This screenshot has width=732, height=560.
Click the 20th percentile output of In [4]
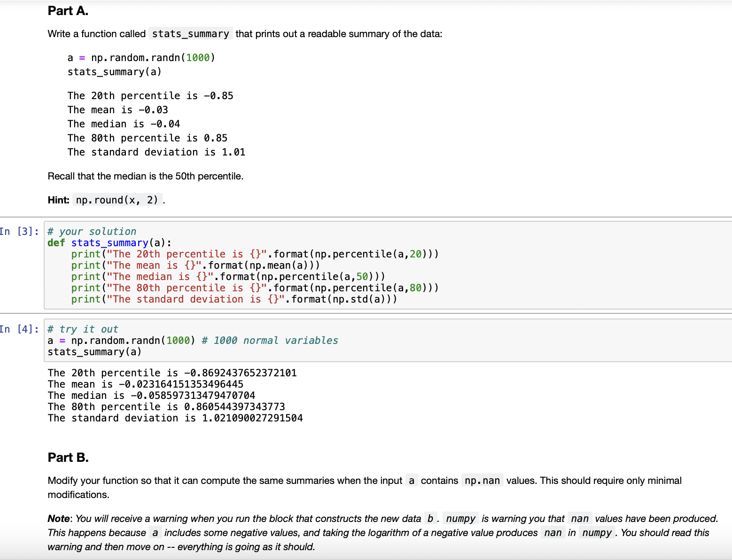click(172, 373)
